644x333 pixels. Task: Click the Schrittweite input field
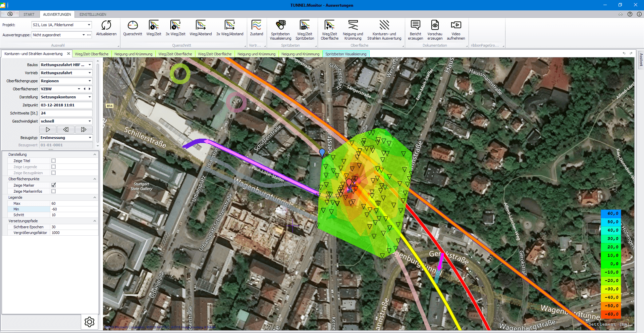pyautogui.click(x=66, y=113)
